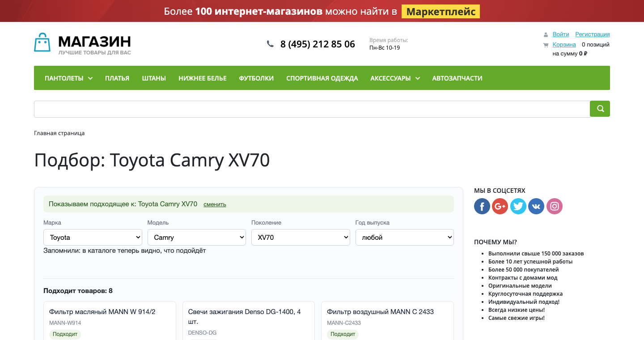This screenshot has width=644, height=340.
Task: Click the Маркетплейс yellow banner button
Action: [441, 11]
